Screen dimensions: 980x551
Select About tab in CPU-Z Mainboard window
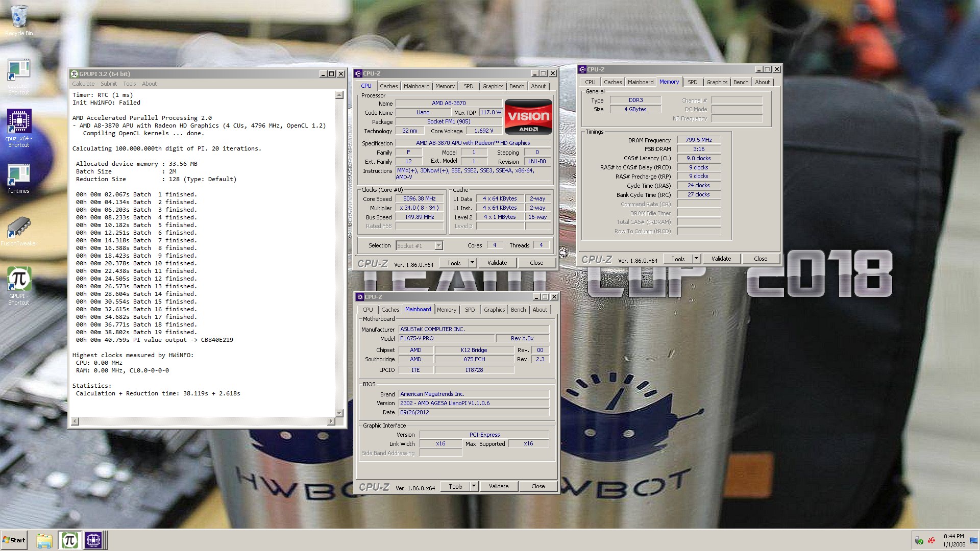[x=540, y=310]
